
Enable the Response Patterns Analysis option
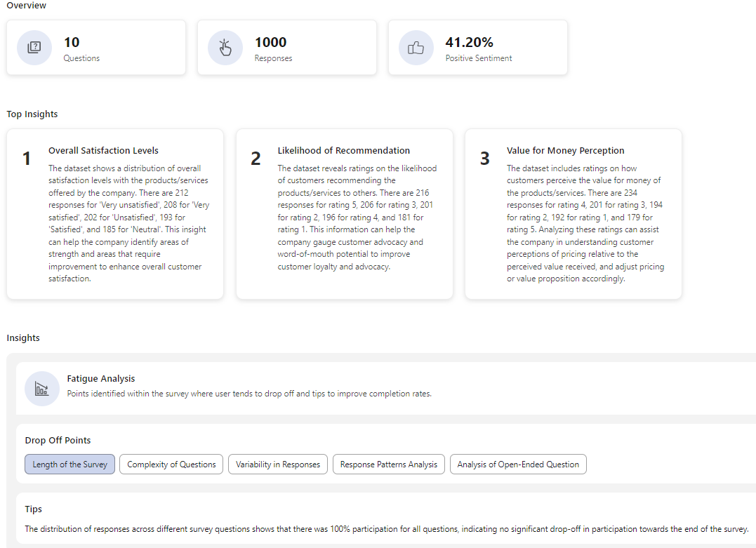click(388, 464)
